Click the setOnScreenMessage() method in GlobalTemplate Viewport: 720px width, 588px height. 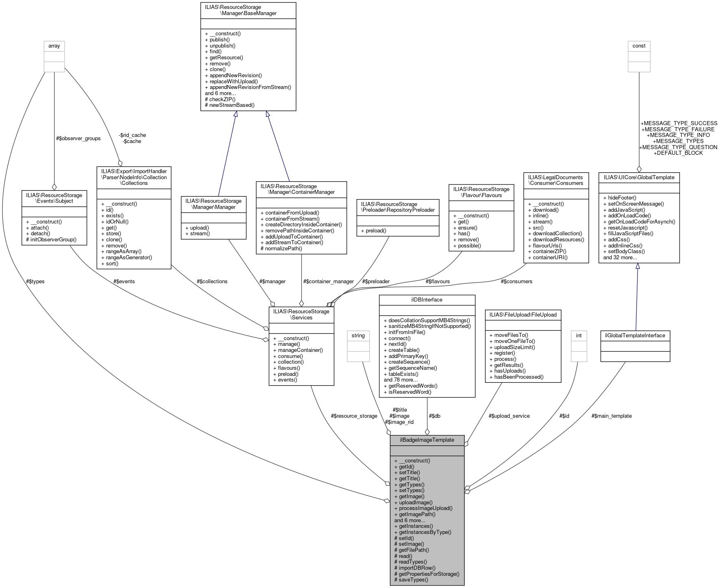(633, 204)
